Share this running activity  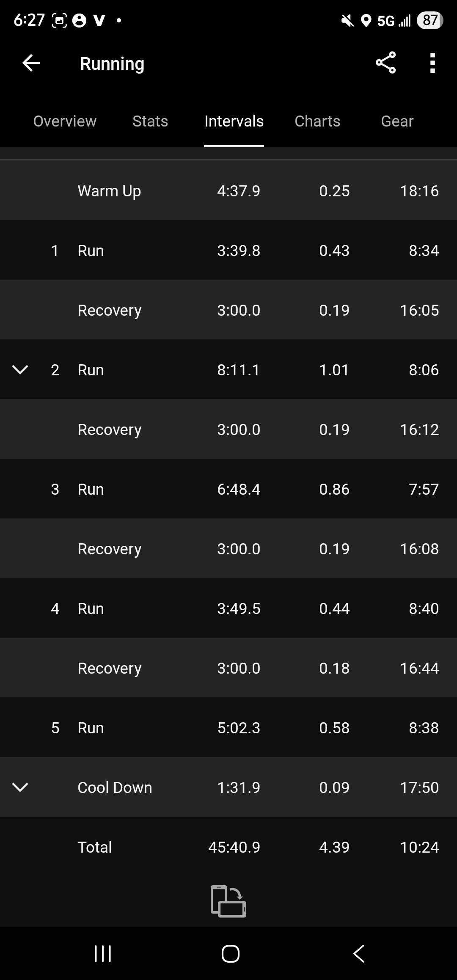coord(385,63)
